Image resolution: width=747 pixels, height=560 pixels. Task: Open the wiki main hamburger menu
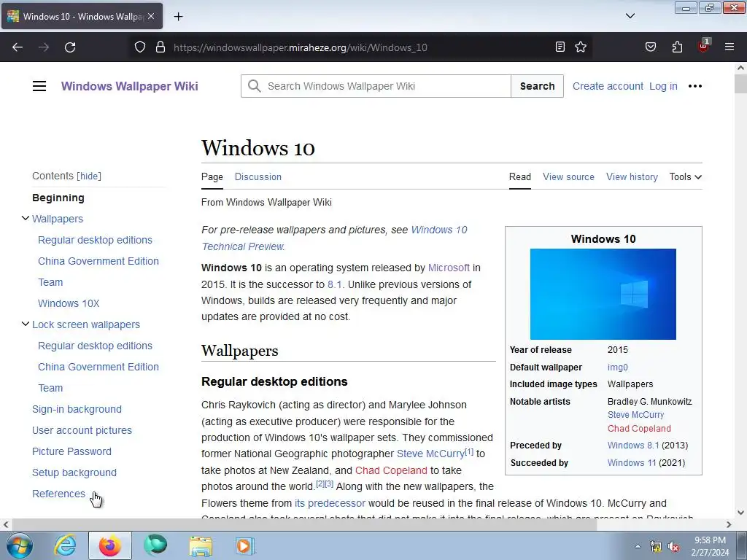[x=39, y=86]
